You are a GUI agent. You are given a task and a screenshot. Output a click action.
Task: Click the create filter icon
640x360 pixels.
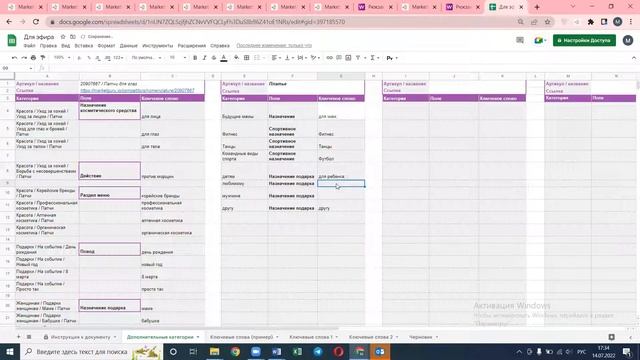tap(358, 58)
